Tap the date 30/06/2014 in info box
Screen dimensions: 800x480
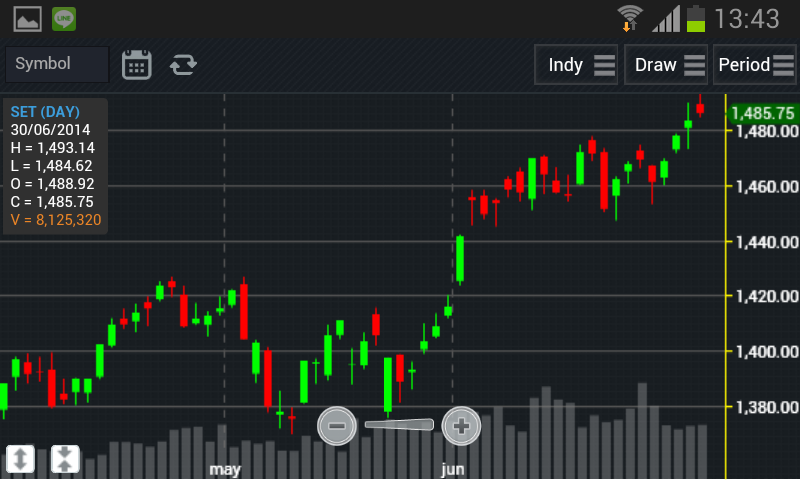pos(51,130)
